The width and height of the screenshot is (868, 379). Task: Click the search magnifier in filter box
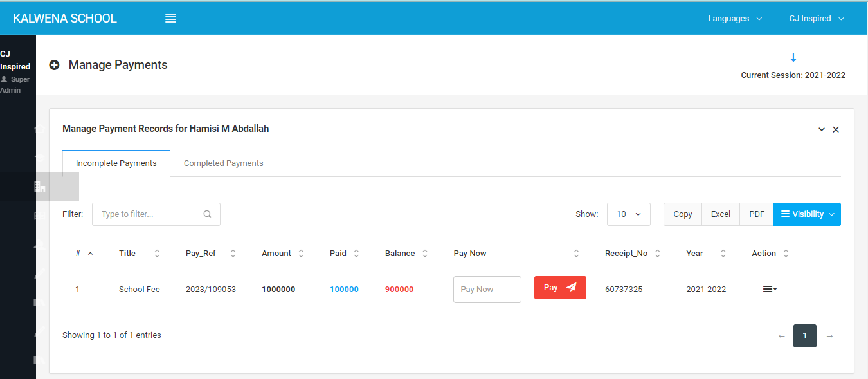[x=207, y=214]
